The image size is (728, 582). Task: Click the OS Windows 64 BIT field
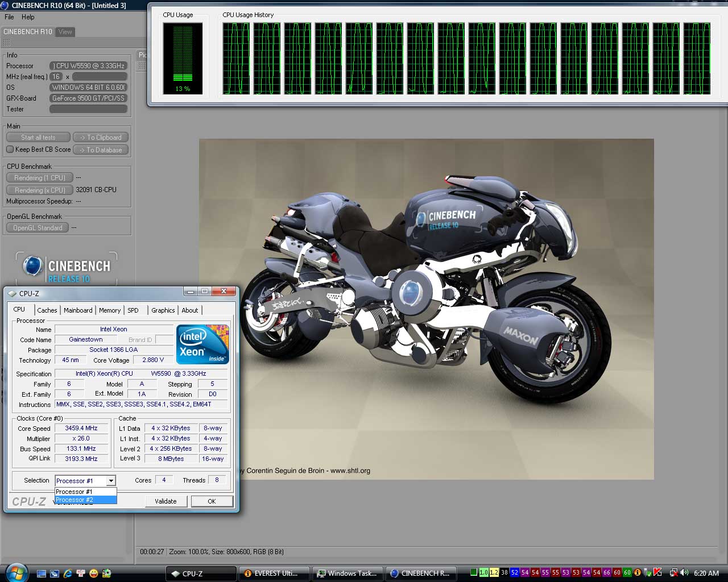click(88, 88)
